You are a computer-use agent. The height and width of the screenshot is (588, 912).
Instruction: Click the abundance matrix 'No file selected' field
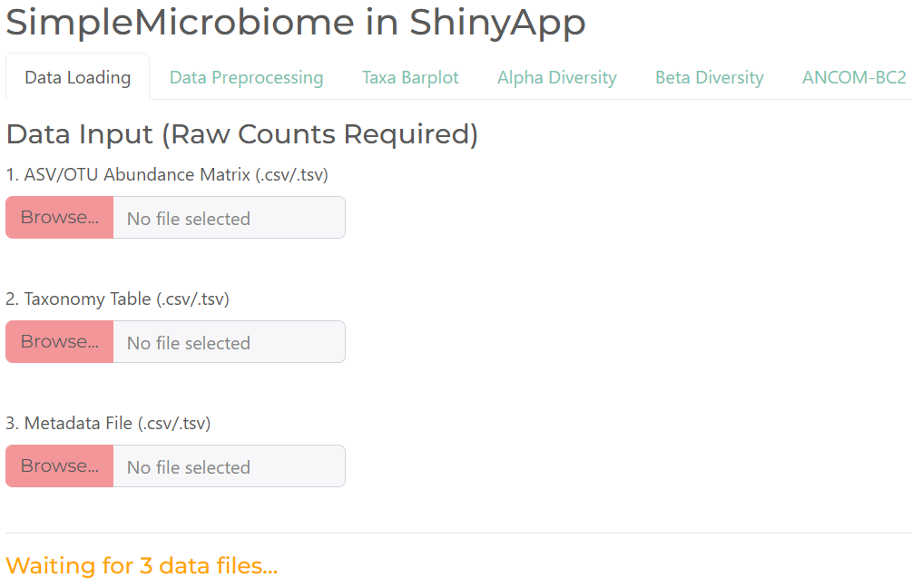(229, 217)
